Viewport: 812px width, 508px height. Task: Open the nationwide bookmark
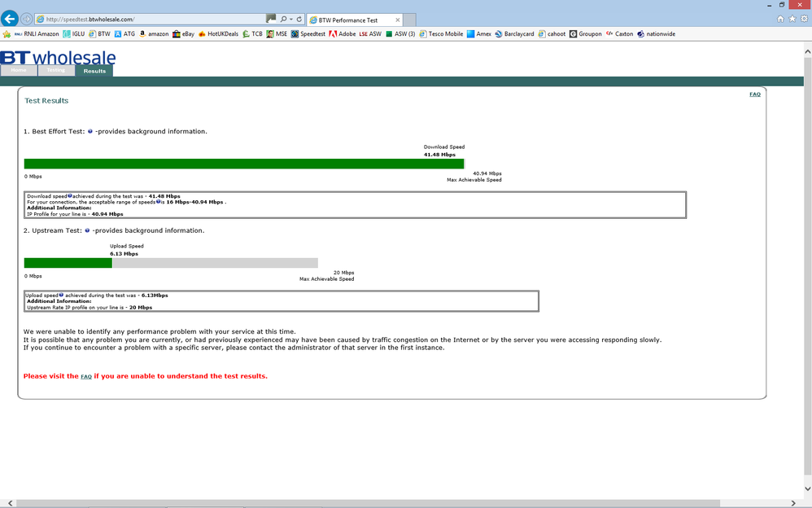pos(656,34)
